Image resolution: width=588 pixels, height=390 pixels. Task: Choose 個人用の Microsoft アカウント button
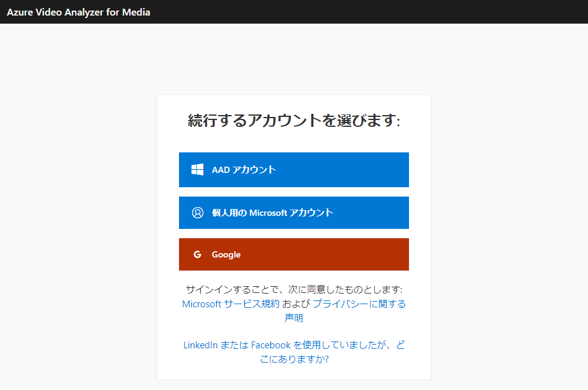pos(293,213)
